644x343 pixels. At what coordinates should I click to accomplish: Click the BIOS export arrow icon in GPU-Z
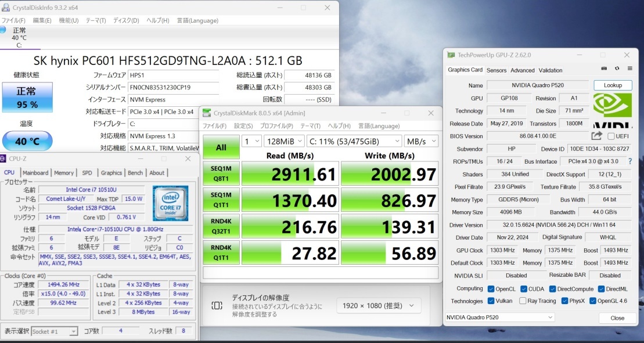click(x=597, y=136)
